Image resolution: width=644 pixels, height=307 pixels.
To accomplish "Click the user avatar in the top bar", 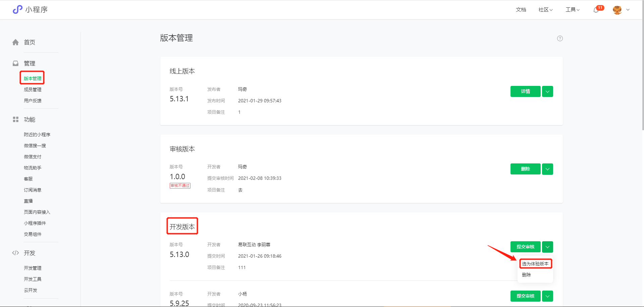I will tap(618, 9).
